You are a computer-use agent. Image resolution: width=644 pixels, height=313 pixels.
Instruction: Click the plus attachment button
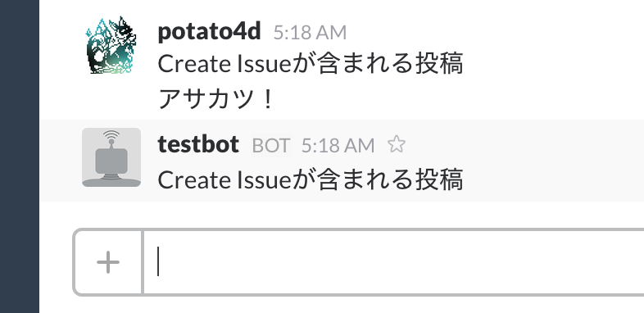108,262
